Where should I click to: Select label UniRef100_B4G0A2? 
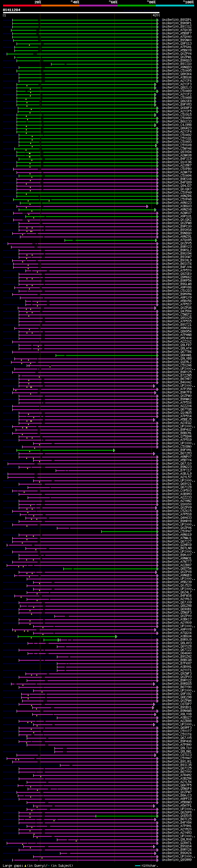pos(176,382)
